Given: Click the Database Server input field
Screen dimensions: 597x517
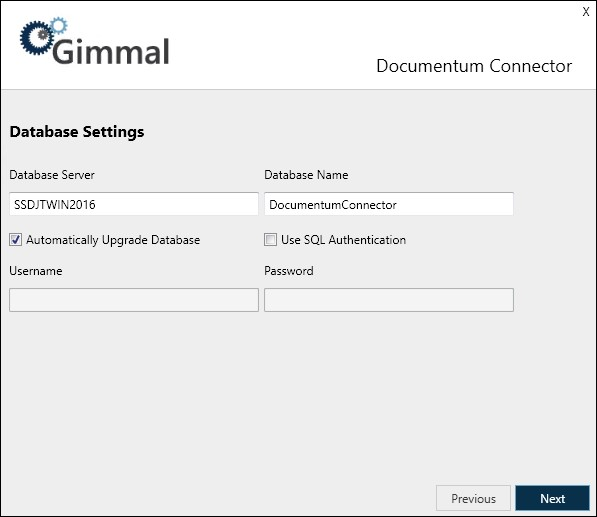Looking at the screenshot, I should [x=134, y=204].
